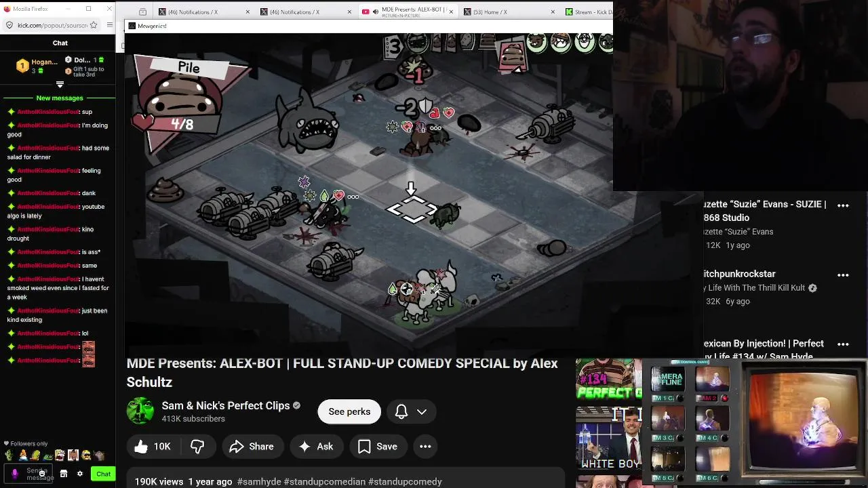Screen dimensions: 868x488
Task: Click the CRT TV camera feed thumbnail
Action: point(804,421)
